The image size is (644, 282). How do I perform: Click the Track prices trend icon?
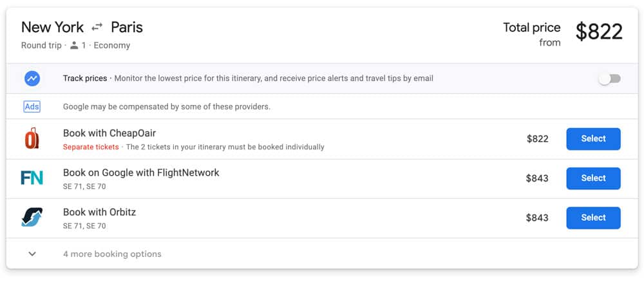point(32,79)
